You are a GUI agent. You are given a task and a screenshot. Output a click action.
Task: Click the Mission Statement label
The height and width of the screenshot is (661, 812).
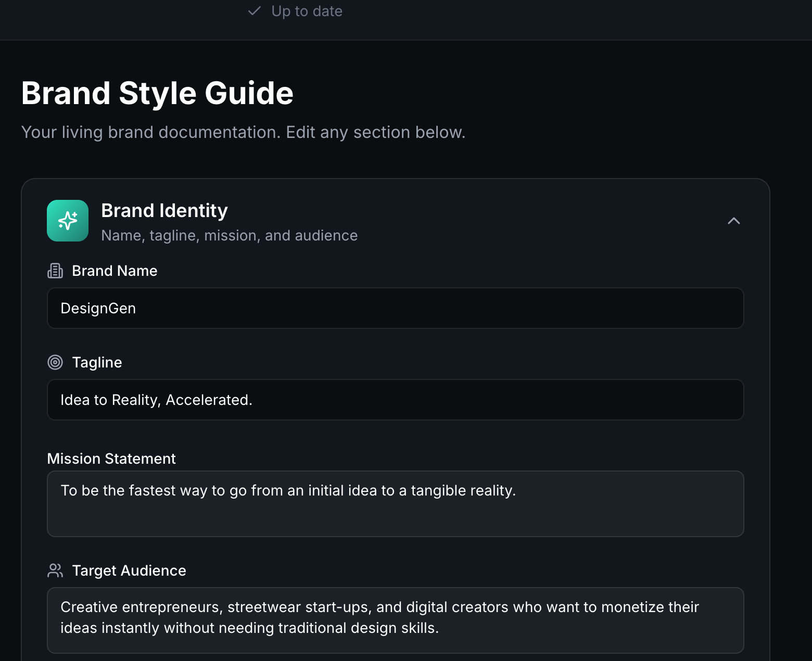coord(111,459)
